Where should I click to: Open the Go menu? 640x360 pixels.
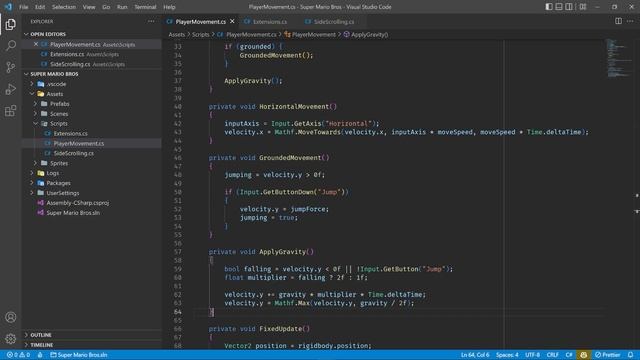(106, 7)
